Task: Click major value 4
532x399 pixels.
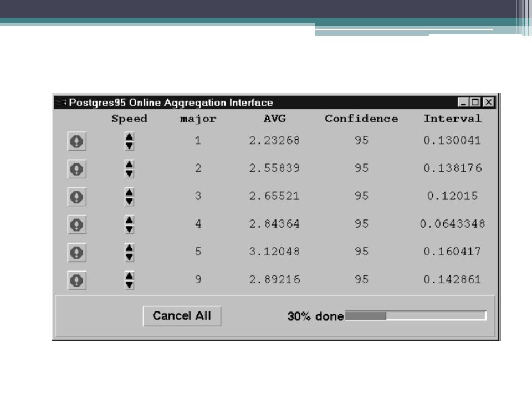Action: 198,224
